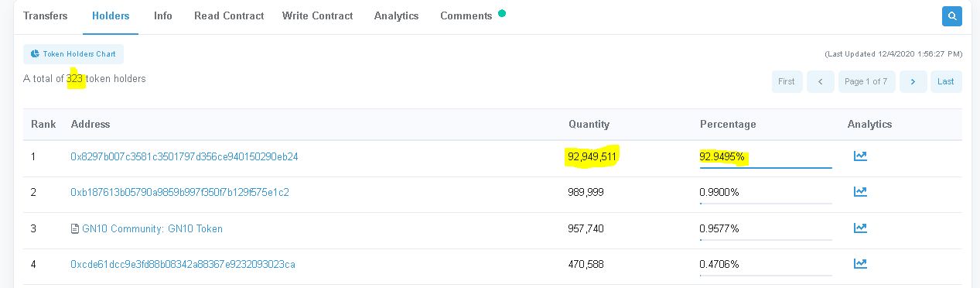Screen dimensions: 980x288
Task: Open analytics chart icon for rank 1 holder
Action: (859, 156)
